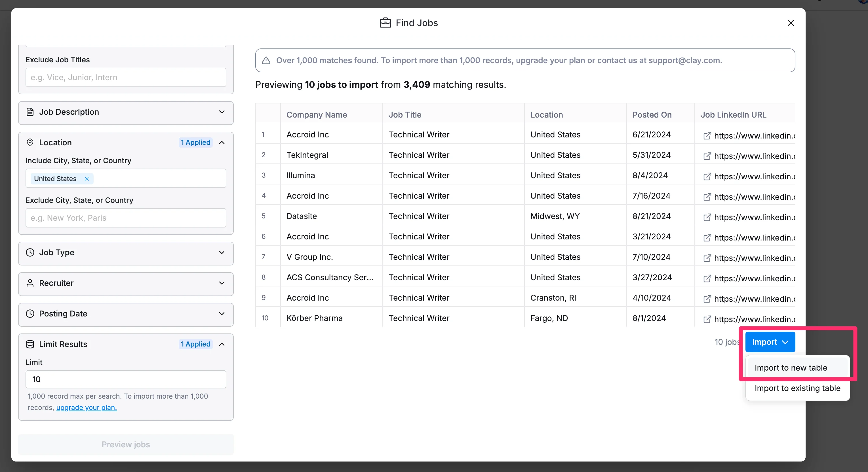Click the Recruiter person icon

coord(30,283)
